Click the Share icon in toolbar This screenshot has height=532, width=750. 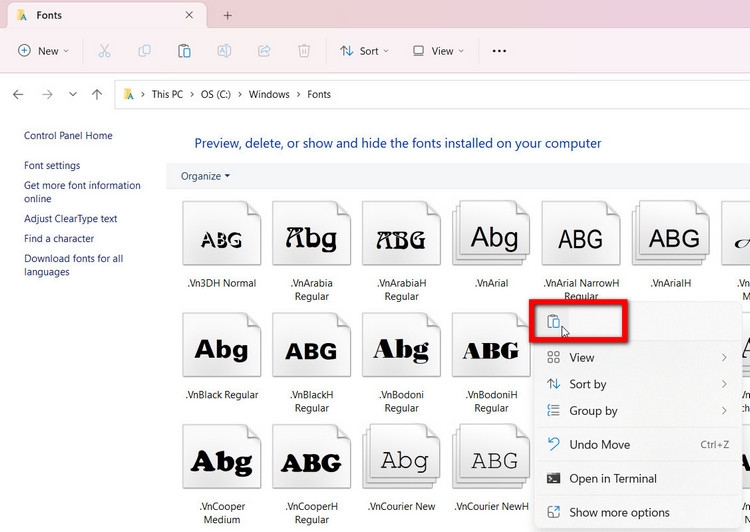[264, 51]
